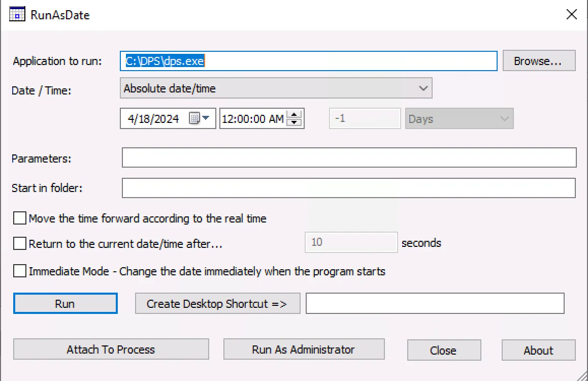This screenshot has height=381, width=588.
Task: Click the desktop shortcut name field
Action: (x=435, y=303)
